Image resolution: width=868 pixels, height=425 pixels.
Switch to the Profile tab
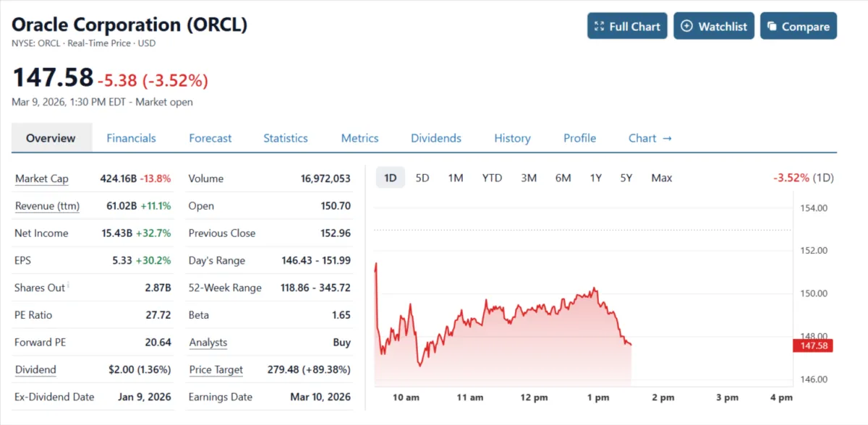tap(579, 138)
